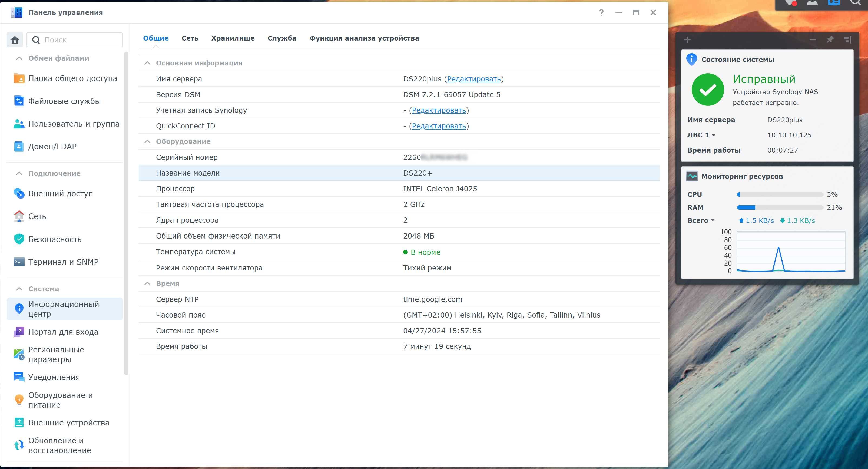Viewport: 868px width, 469px height.
Task: Switch to the Сеть tab
Action: click(x=190, y=38)
